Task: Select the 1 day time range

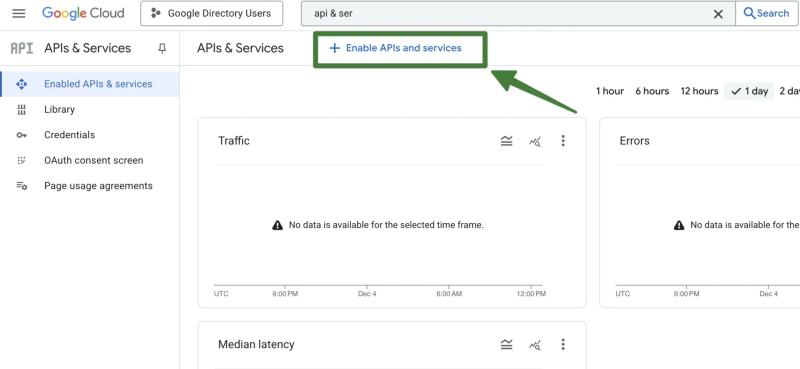Action: (x=749, y=91)
